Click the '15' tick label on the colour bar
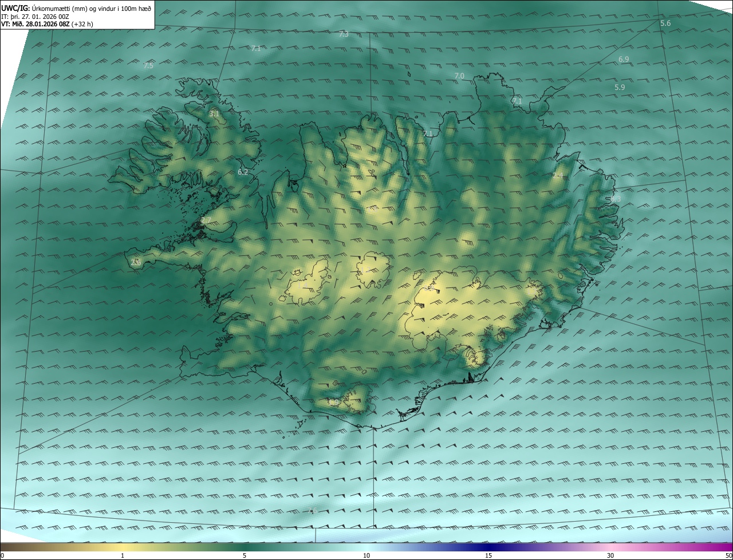Image resolution: width=733 pixels, height=560 pixels. coord(488,555)
